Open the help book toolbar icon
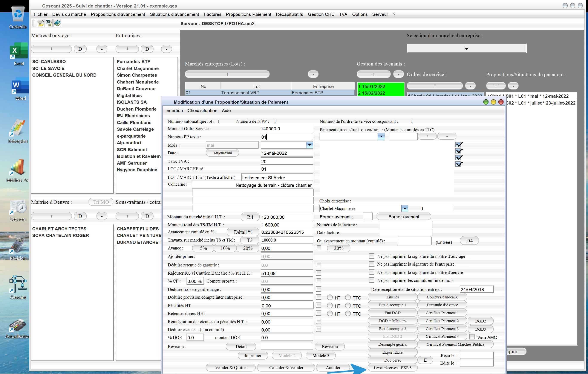Image resolution: width=588 pixels, height=374 pixels. pyautogui.click(x=57, y=23)
